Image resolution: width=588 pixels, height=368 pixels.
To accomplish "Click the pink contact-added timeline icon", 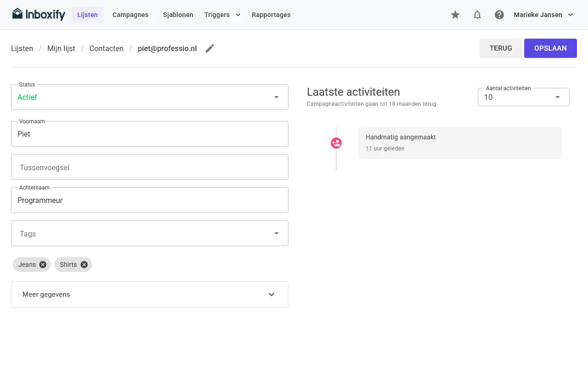I will (336, 143).
